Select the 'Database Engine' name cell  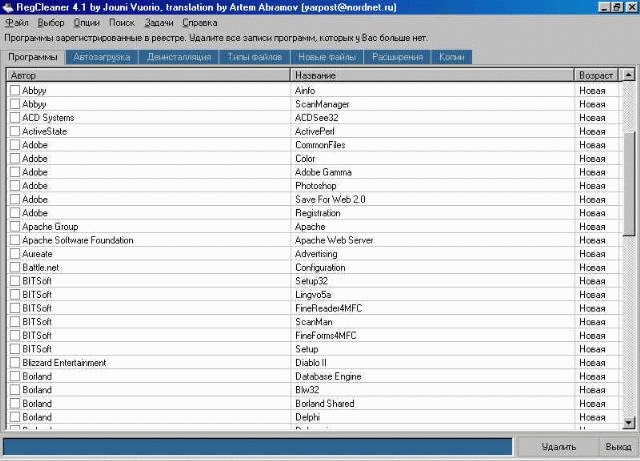pyautogui.click(x=432, y=376)
